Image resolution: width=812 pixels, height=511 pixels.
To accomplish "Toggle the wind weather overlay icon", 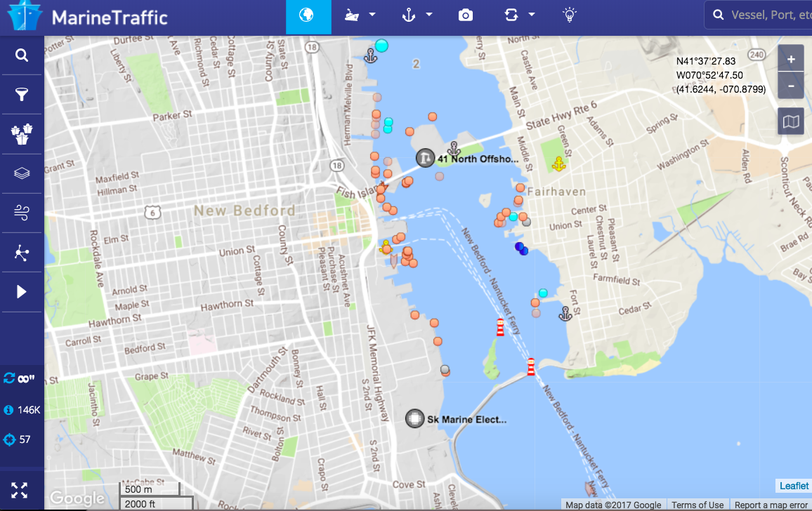I will tap(21, 213).
